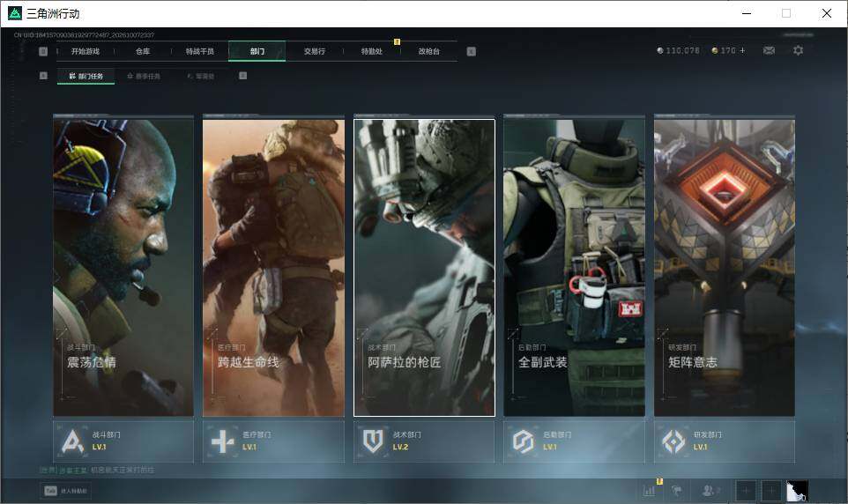Click the 后勤部门 LV.1 level label
This screenshot has height=504, width=848.
(x=550, y=448)
